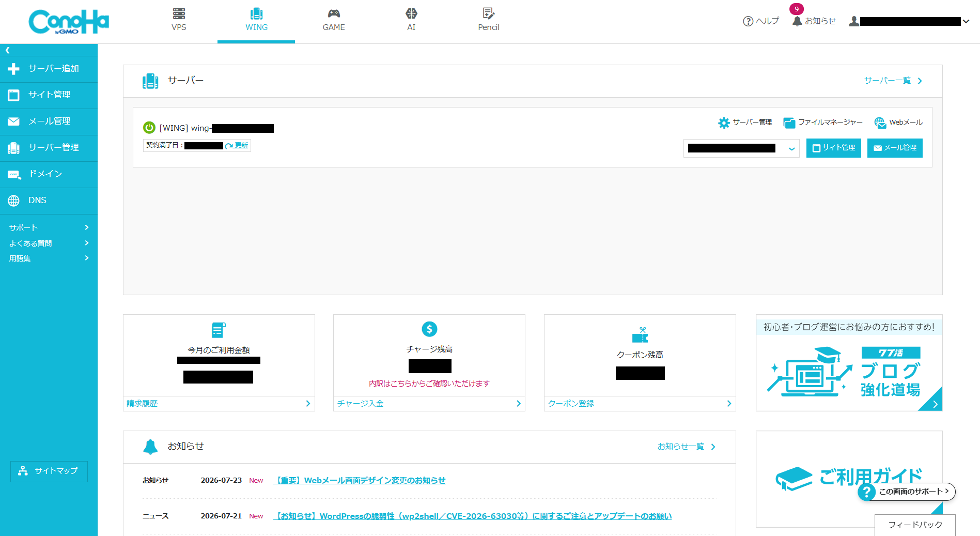Screen dimensions: 980x536
Task: Open サイト管理 in the sidebar
Action: pyautogui.click(x=49, y=95)
